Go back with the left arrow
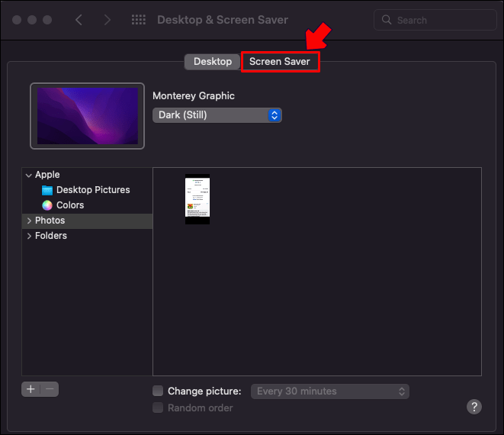This screenshot has height=435, width=504. pyautogui.click(x=79, y=20)
